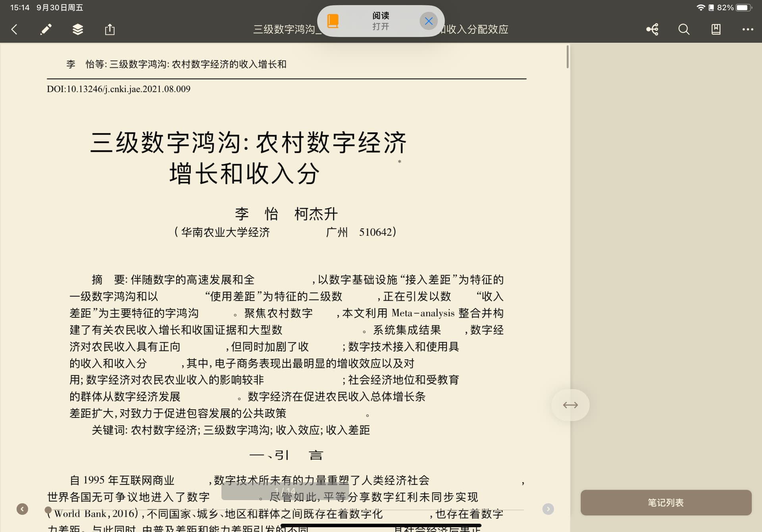Go to previous page with left chevron
Image resolution: width=762 pixels, height=532 pixels.
(22, 509)
